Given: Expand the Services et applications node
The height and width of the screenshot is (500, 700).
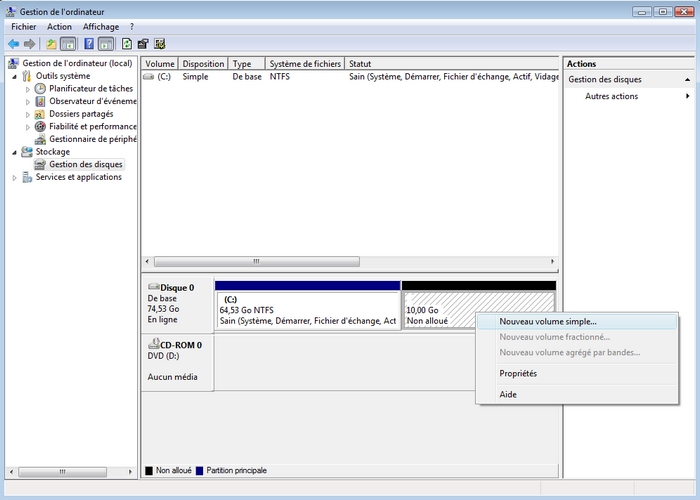Looking at the screenshot, I should click(x=15, y=178).
